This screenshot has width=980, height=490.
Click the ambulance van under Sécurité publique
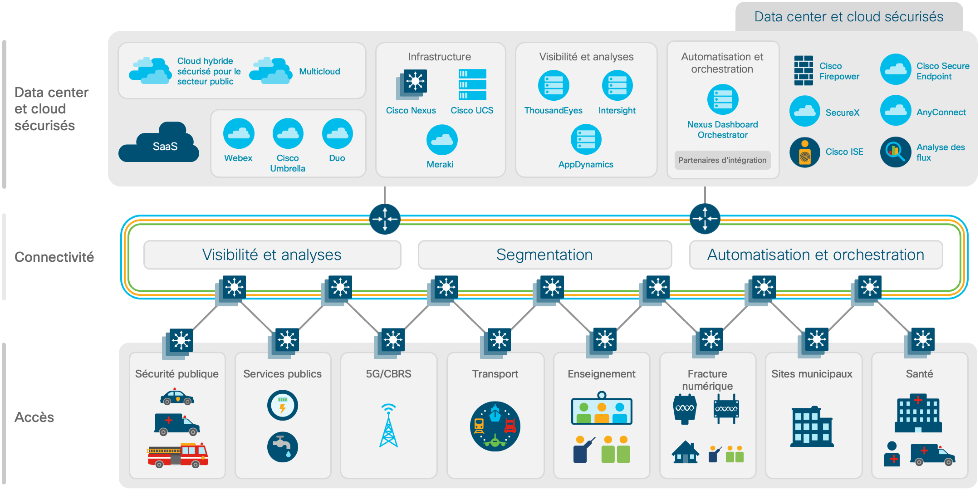[177, 424]
